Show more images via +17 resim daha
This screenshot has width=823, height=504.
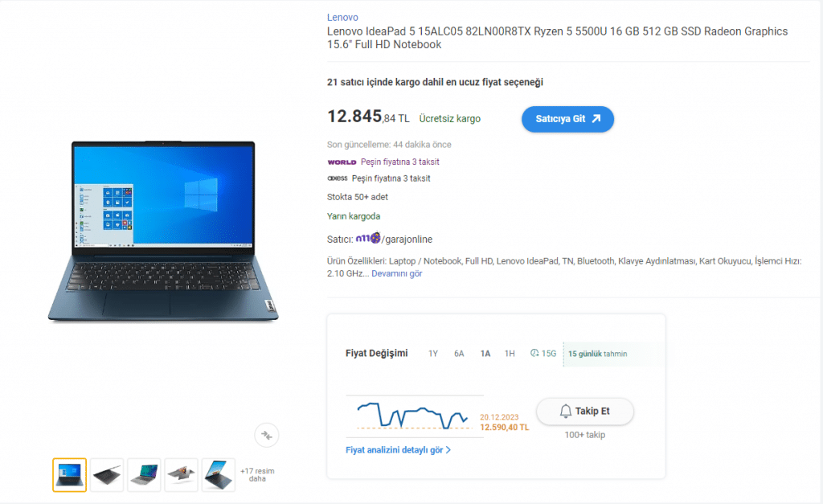pyautogui.click(x=257, y=474)
